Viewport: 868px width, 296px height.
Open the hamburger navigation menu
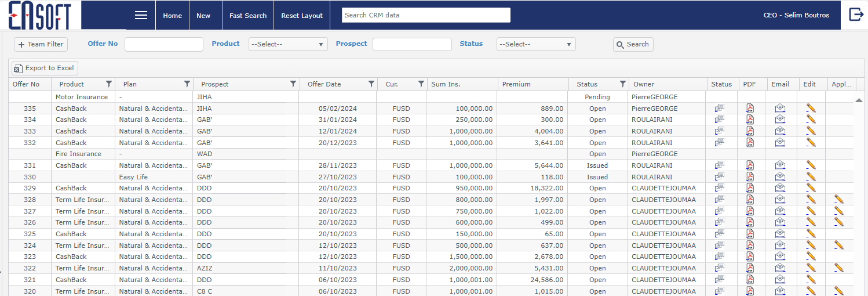141,16
